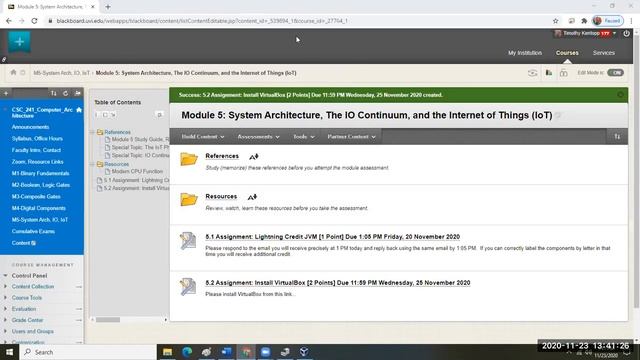This screenshot has width=640, height=360.
Task: Expand the Grade Center section
Action: [x=5, y=320]
